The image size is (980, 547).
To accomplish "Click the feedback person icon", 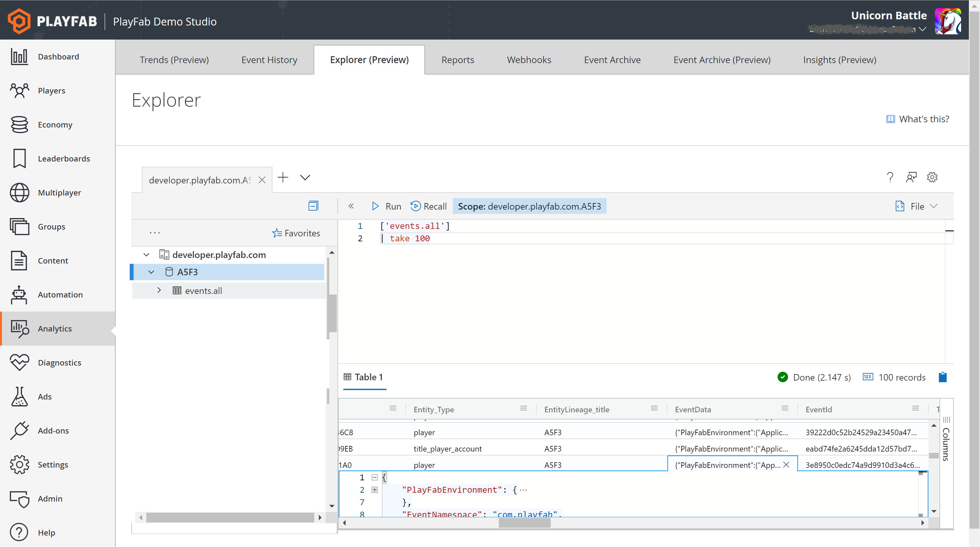I will coord(911,177).
